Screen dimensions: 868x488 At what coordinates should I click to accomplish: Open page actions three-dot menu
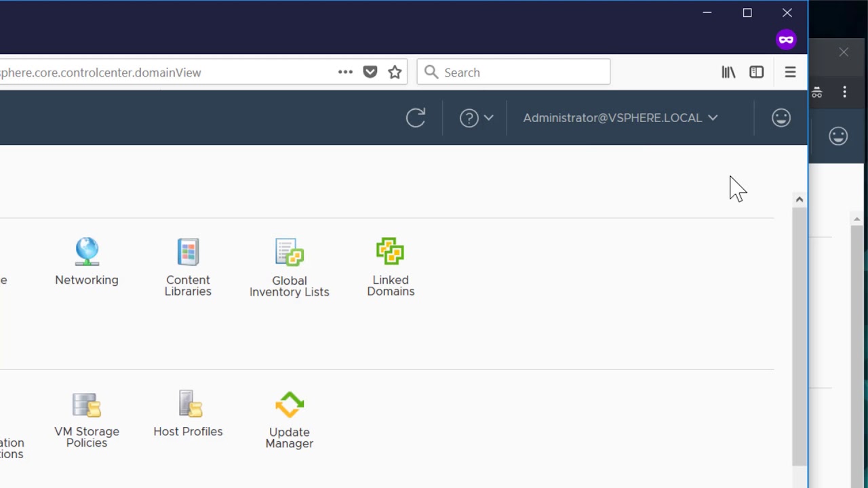345,72
